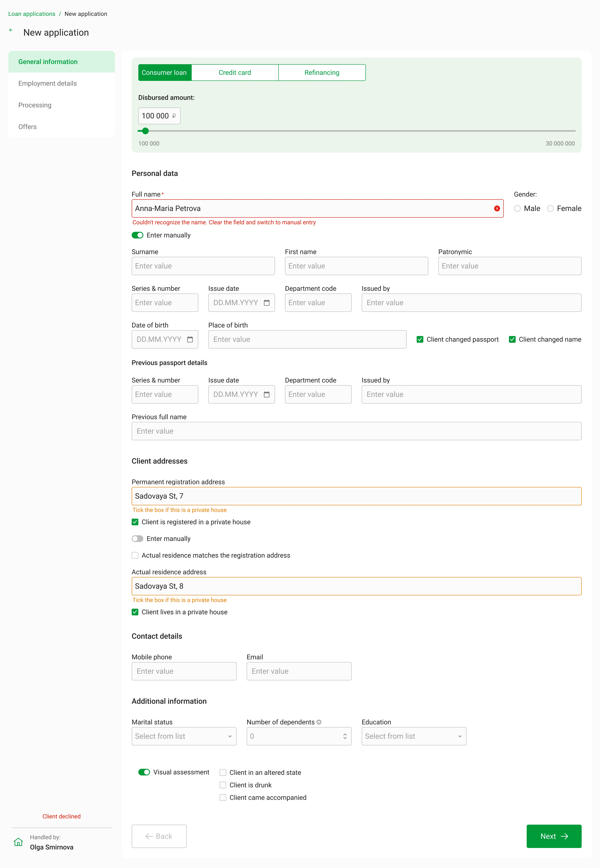This screenshot has width=600, height=868.
Task: Switch to the Credit card tab
Action: pyautogui.click(x=235, y=73)
